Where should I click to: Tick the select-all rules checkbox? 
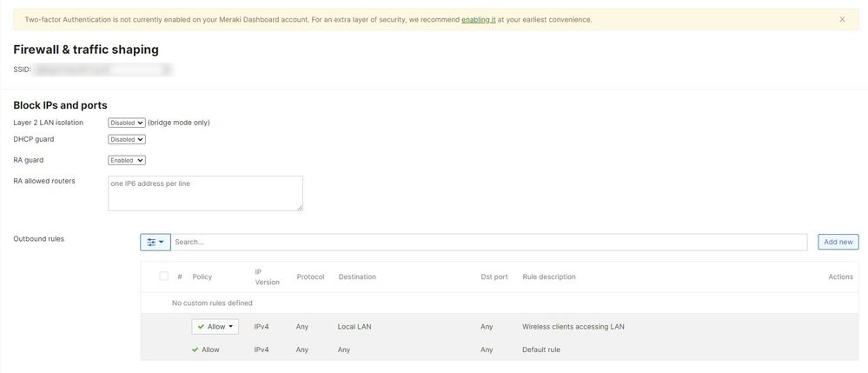pyautogui.click(x=163, y=276)
